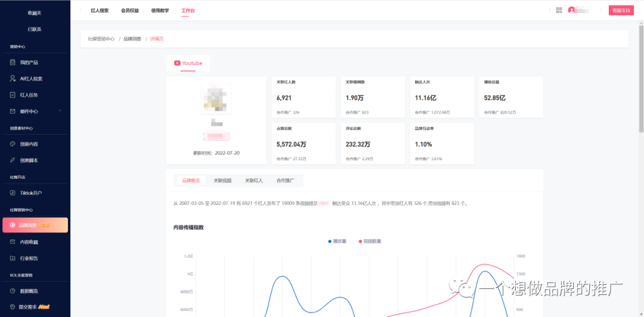Click the 关联视频数 1.90万 value
This screenshot has width=644, height=317.
355,98
